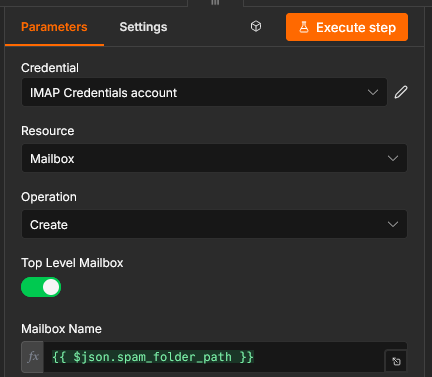Click the drag handle above the panel
The height and width of the screenshot is (377, 432).
tap(215, 2)
